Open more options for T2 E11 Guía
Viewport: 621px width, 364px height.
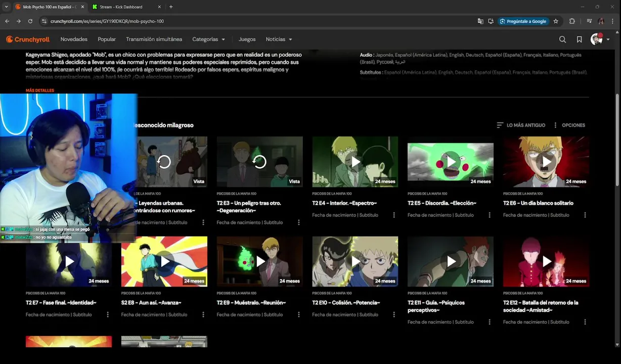[490, 322]
